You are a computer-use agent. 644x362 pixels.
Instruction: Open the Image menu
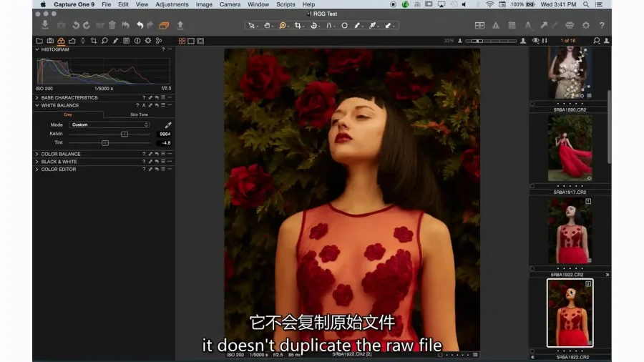pyautogui.click(x=204, y=4)
